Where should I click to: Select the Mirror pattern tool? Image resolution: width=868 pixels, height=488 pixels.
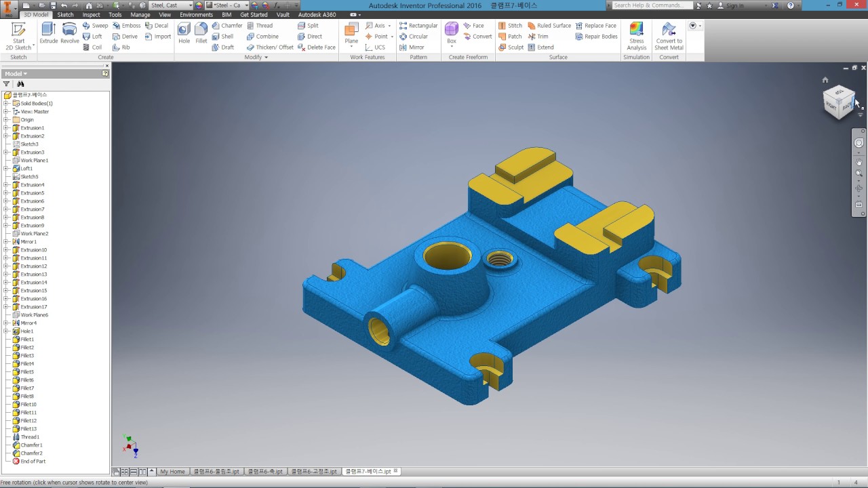pos(412,47)
